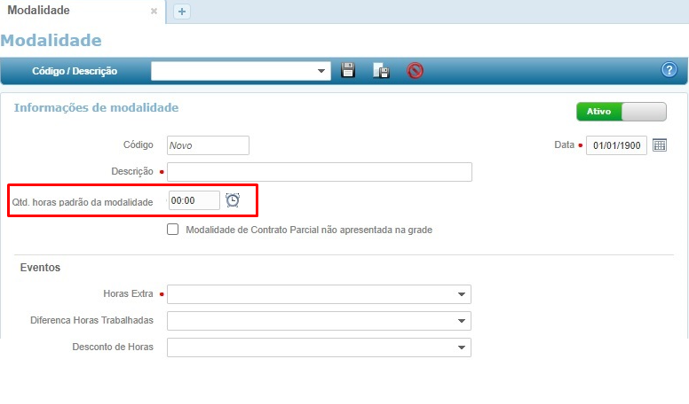The image size is (689, 404).
Task: Click the red prohibited circle icon
Action: pyautogui.click(x=415, y=71)
